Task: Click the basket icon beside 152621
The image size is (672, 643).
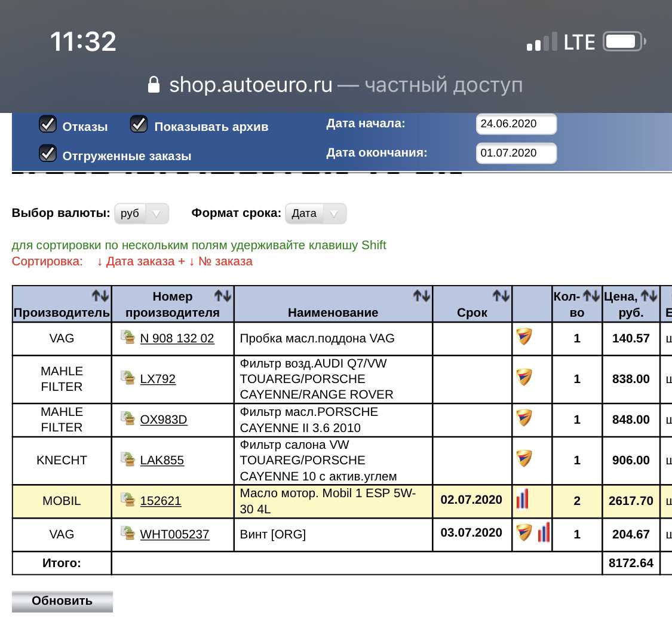Action: (127, 500)
